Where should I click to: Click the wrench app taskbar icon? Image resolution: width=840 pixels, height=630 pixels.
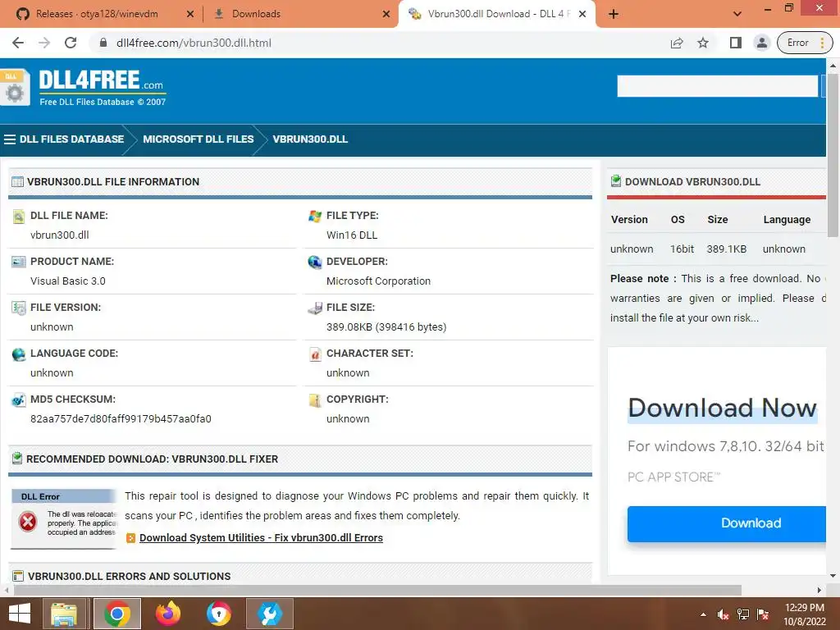(269, 614)
